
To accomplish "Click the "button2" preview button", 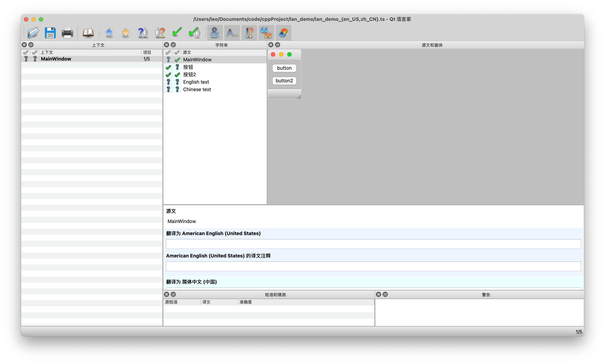I will 284,81.
